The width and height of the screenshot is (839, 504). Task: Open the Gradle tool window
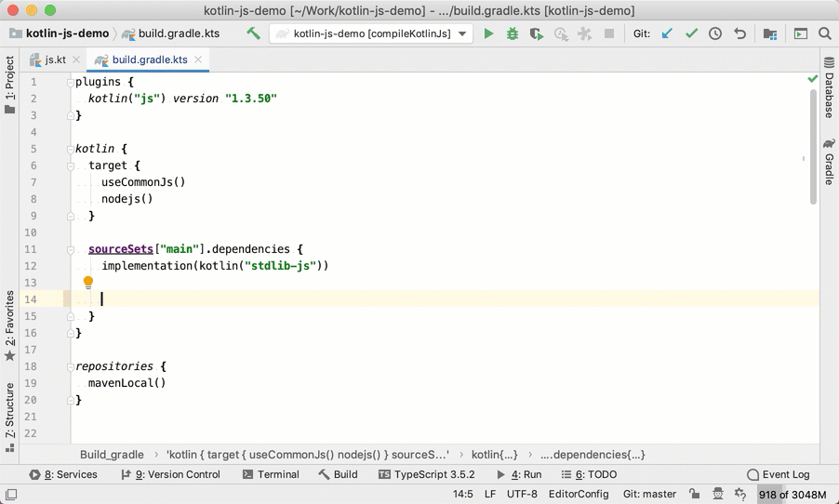tap(829, 162)
